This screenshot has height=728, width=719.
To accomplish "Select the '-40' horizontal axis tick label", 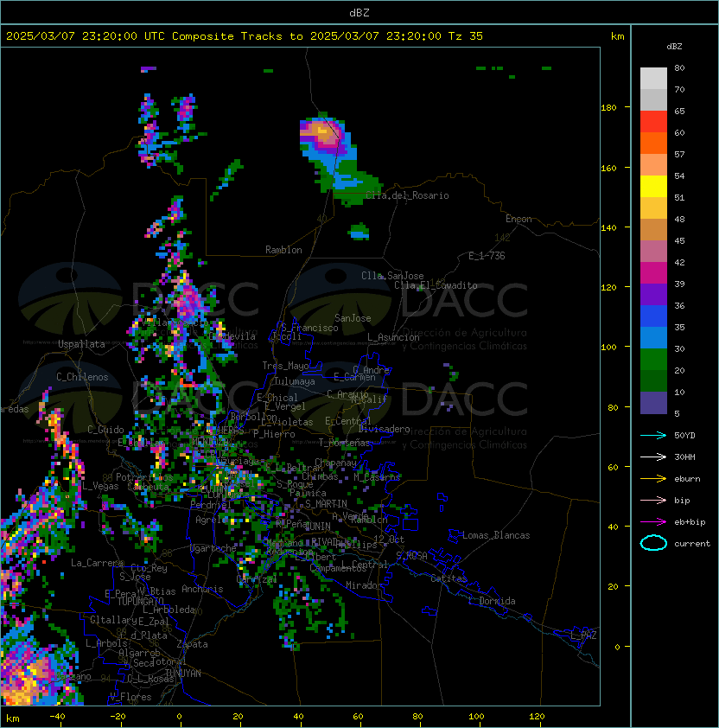I will click(57, 717).
